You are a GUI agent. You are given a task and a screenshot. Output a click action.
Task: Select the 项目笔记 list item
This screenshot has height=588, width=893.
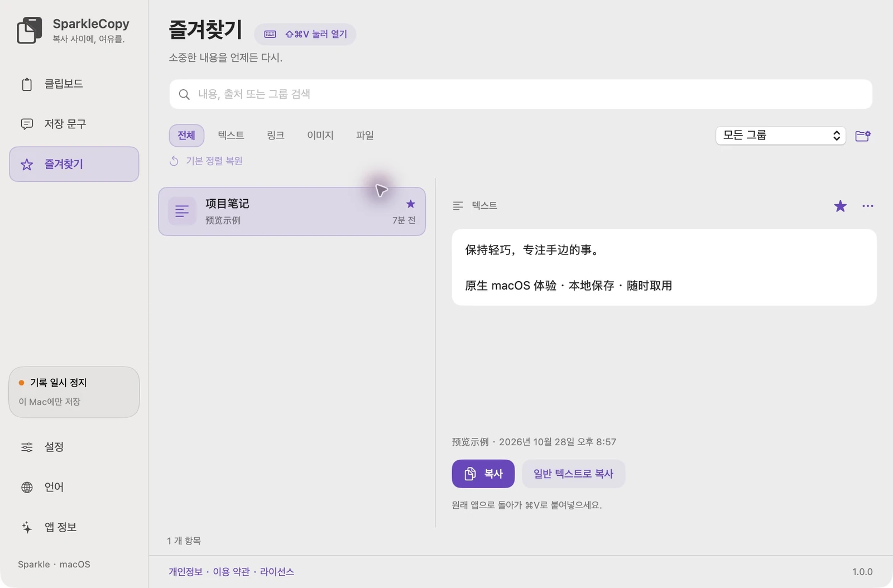(292, 211)
